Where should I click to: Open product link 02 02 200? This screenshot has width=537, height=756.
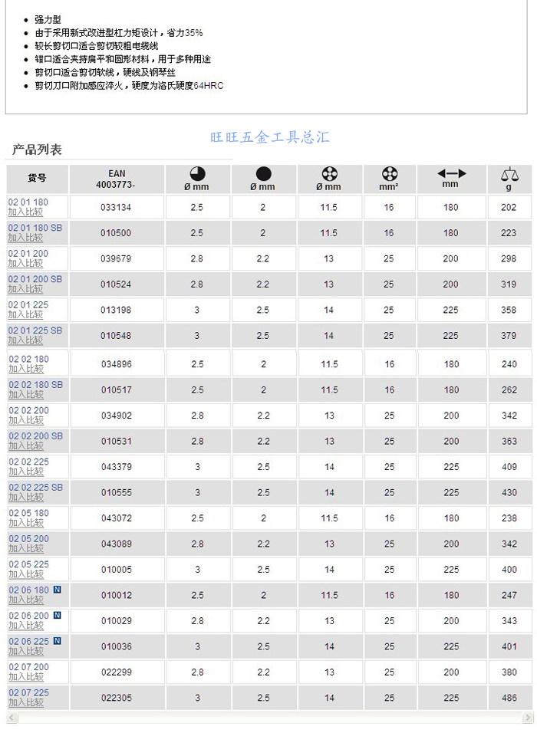(x=28, y=410)
